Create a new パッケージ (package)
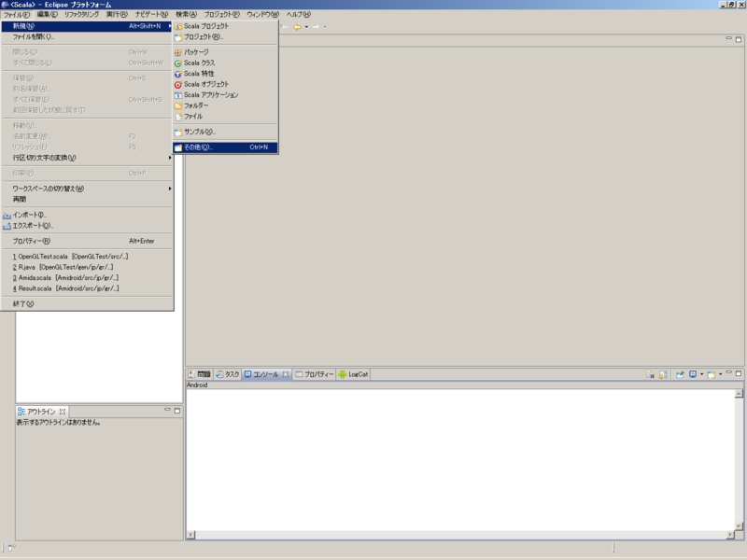Image resolution: width=747 pixels, height=560 pixels. tap(202, 52)
